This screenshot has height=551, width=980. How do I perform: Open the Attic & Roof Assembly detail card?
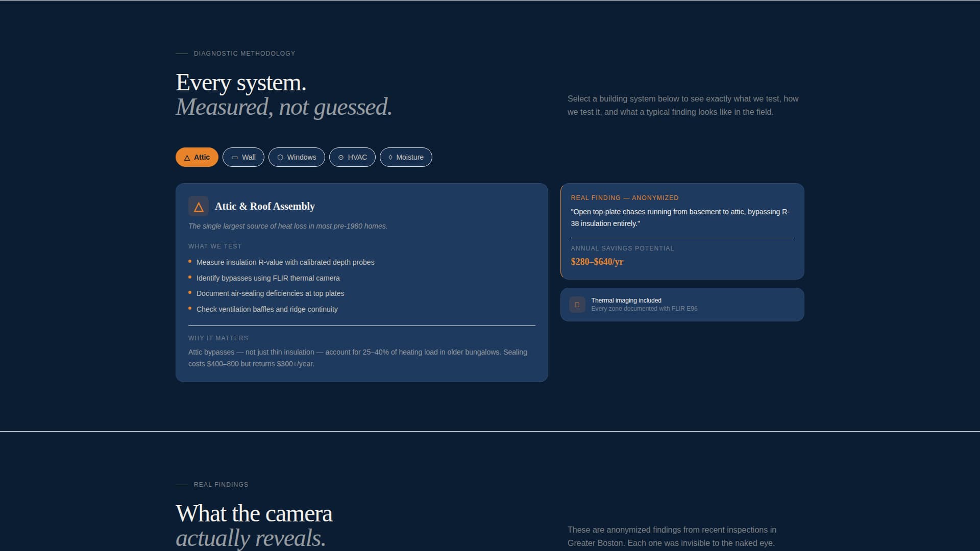(x=361, y=282)
